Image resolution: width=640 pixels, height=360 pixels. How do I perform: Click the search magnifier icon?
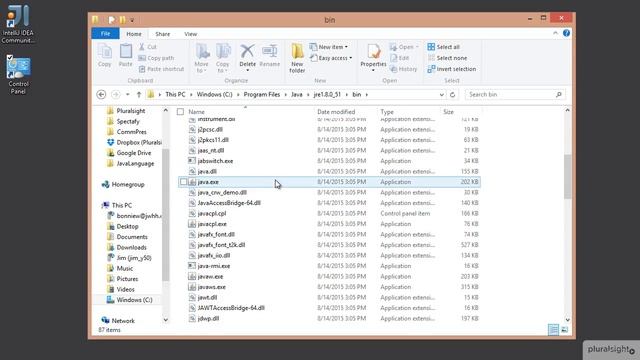point(558,94)
